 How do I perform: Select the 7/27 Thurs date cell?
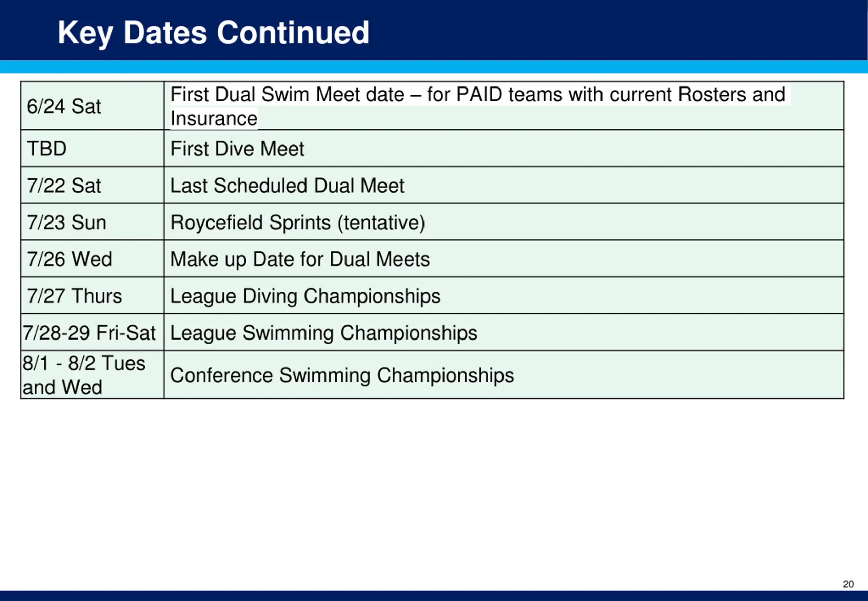coord(93,296)
